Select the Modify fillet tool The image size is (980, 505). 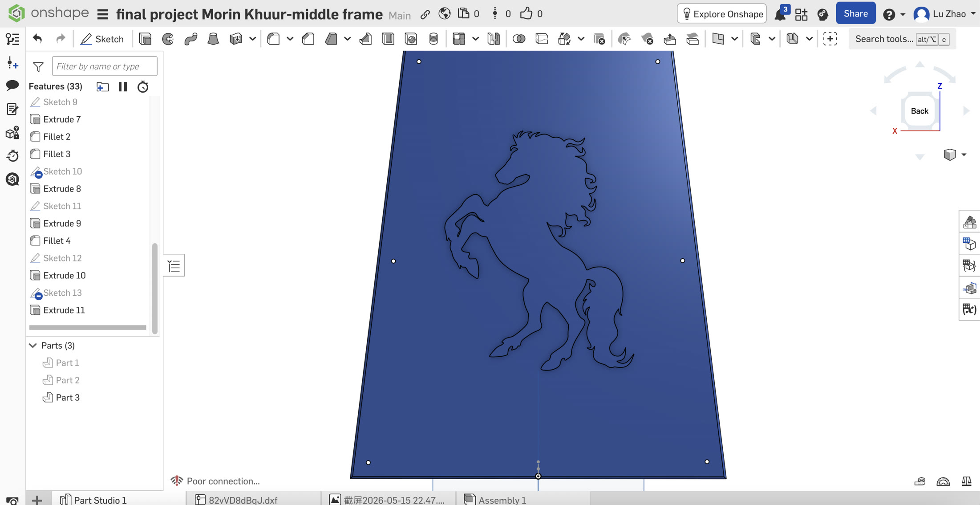[x=624, y=39]
